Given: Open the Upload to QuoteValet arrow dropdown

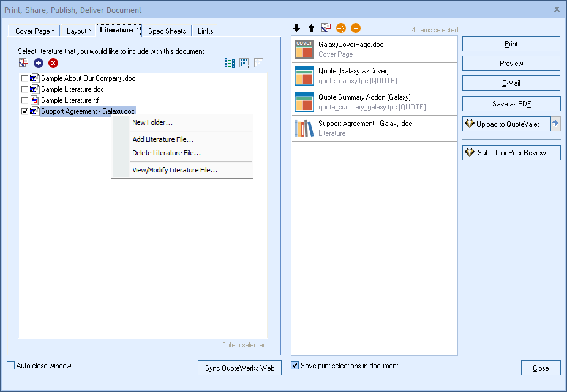Looking at the screenshot, I should 555,124.
